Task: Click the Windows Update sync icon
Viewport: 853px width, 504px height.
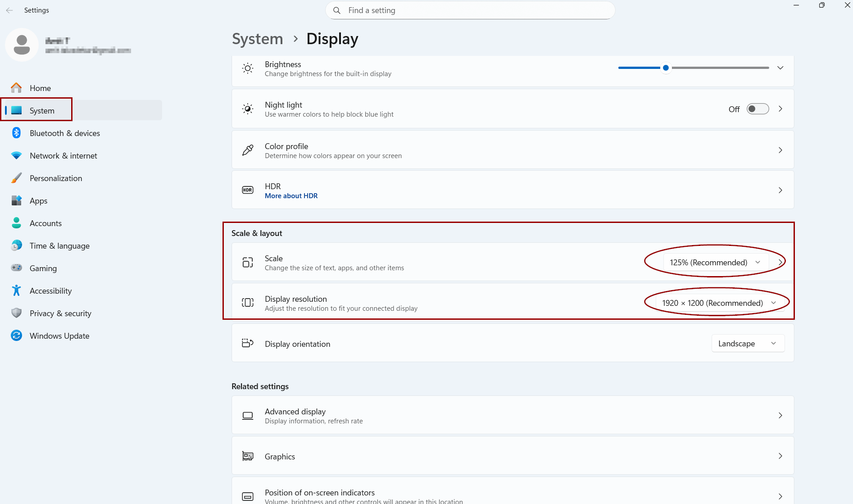Action: pyautogui.click(x=17, y=336)
